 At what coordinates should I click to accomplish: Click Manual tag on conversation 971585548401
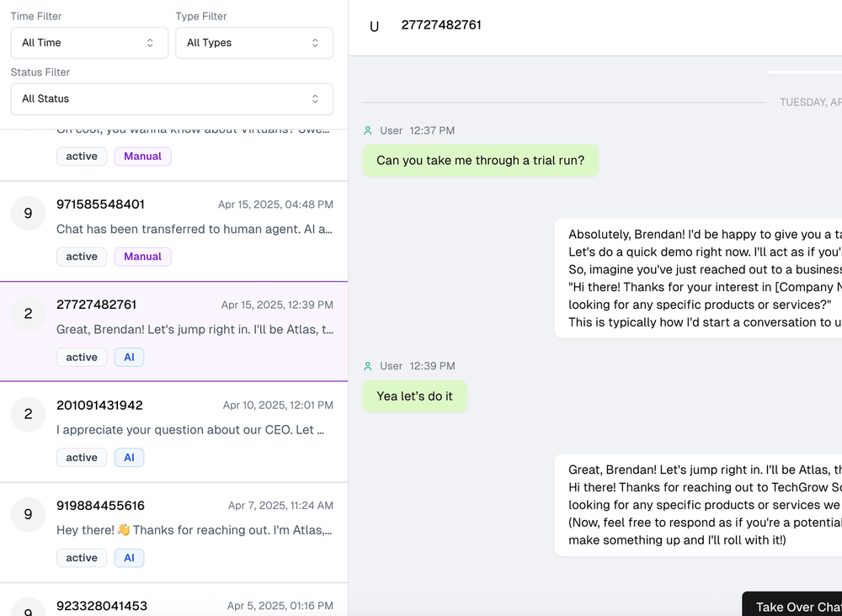click(x=143, y=257)
